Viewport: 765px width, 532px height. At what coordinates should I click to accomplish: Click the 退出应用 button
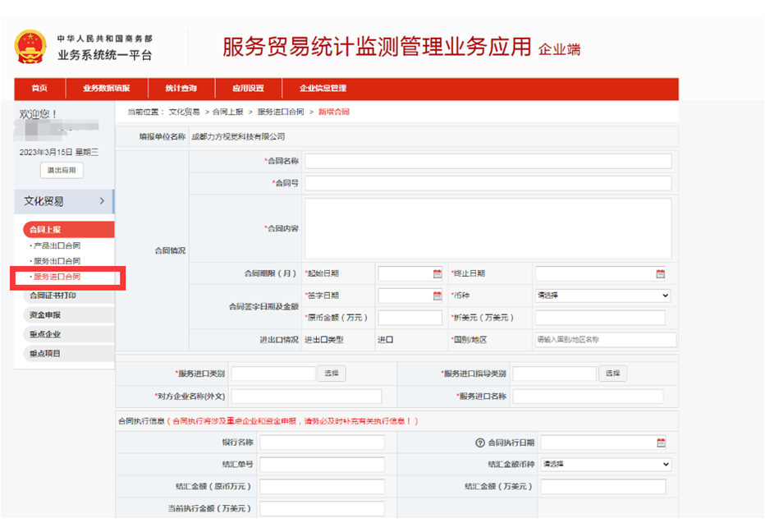[x=62, y=171]
